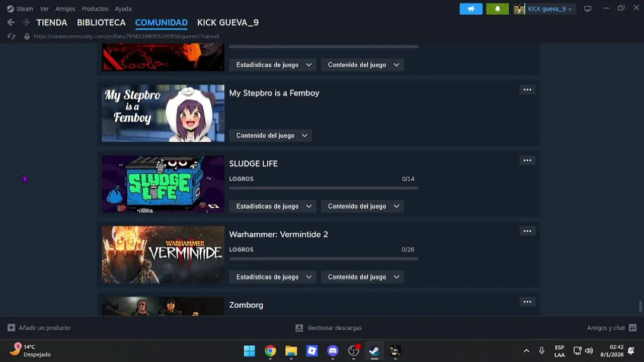Open the weather widget showing 14°C
This screenshot has width=644, height=362.
tap(30, 350)
